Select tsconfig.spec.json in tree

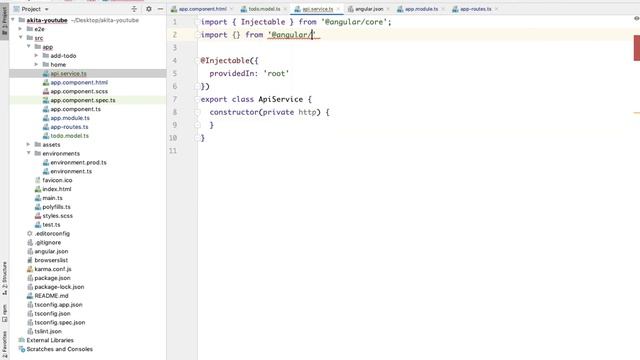60,322
